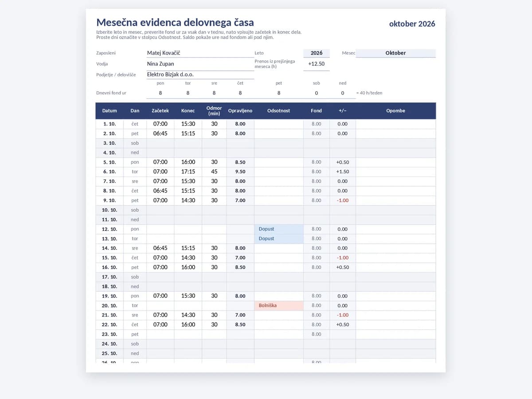The height and width of the screenshot is (399, 532).
Task: Select the notes cell on 1. 10.
Action: [395, 124]
